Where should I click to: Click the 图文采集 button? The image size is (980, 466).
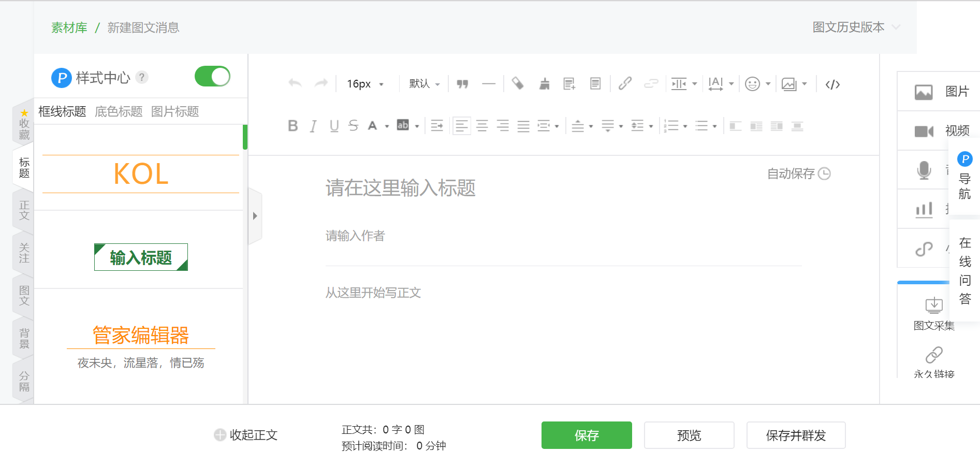[x=934, y=313]
